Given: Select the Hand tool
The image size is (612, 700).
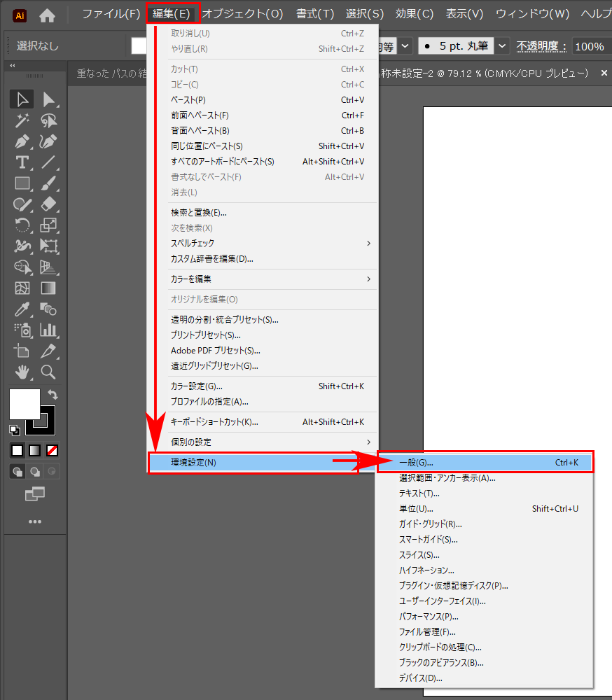Looking at the screenshot, I should 21,372.
